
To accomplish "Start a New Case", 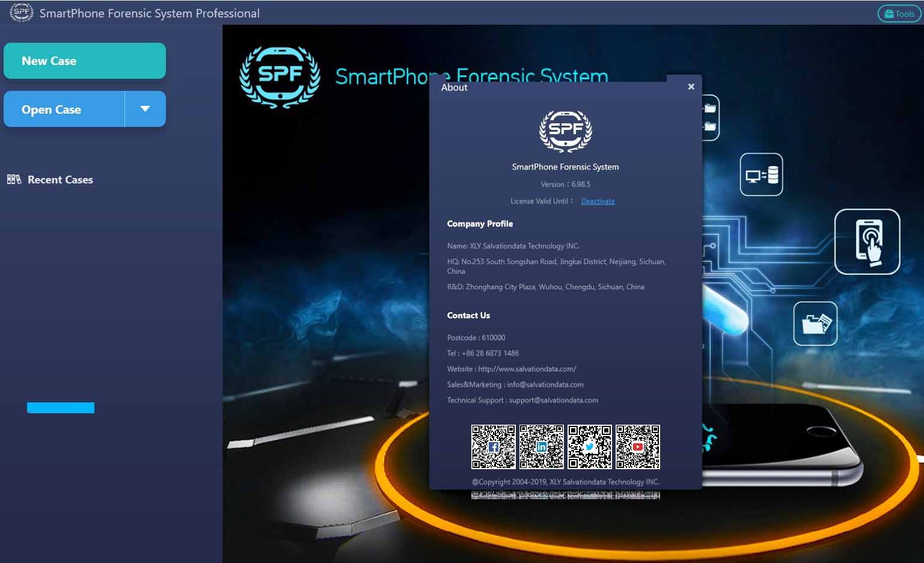I will (84, 60).
